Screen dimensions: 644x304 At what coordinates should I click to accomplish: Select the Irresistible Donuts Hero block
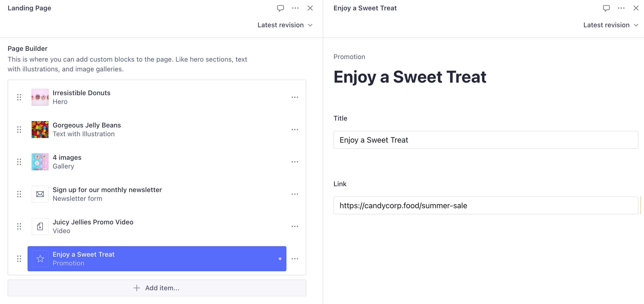pos(150,97)
